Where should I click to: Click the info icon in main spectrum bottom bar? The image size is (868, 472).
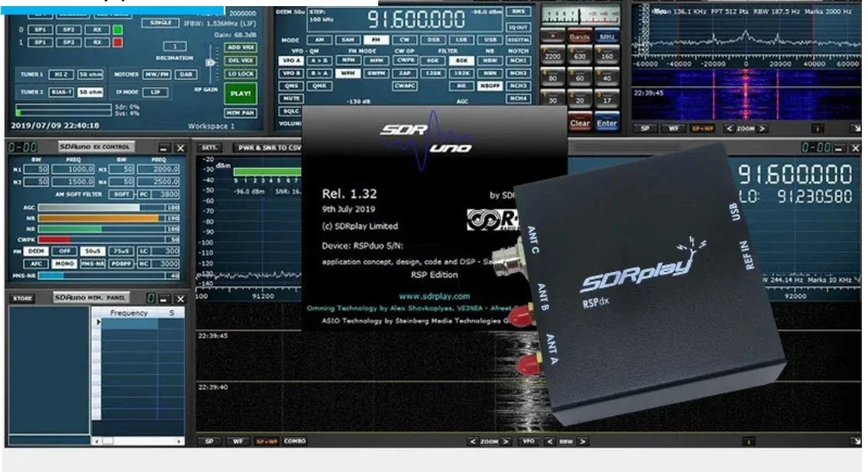click(749, 441)
